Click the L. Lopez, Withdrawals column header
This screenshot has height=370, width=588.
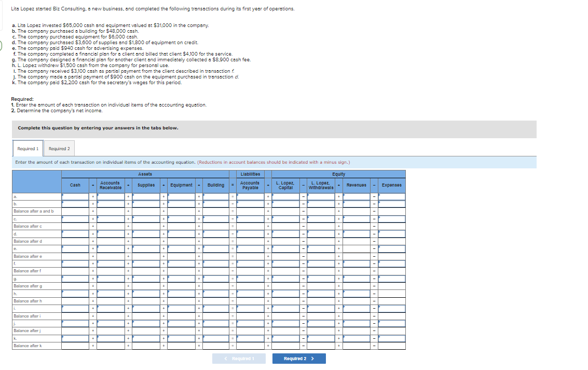point(321,185)
